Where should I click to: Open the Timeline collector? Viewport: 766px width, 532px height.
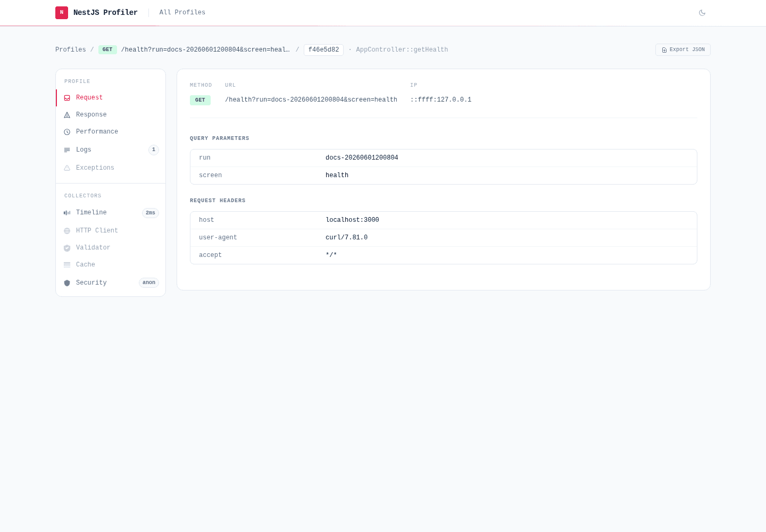[111, 213]
